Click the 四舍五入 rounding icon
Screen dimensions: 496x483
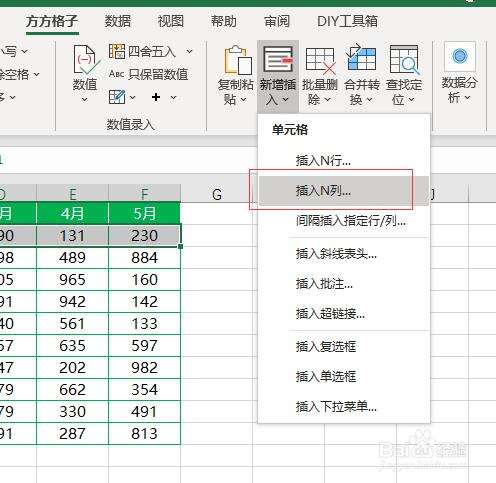point(117,51)
